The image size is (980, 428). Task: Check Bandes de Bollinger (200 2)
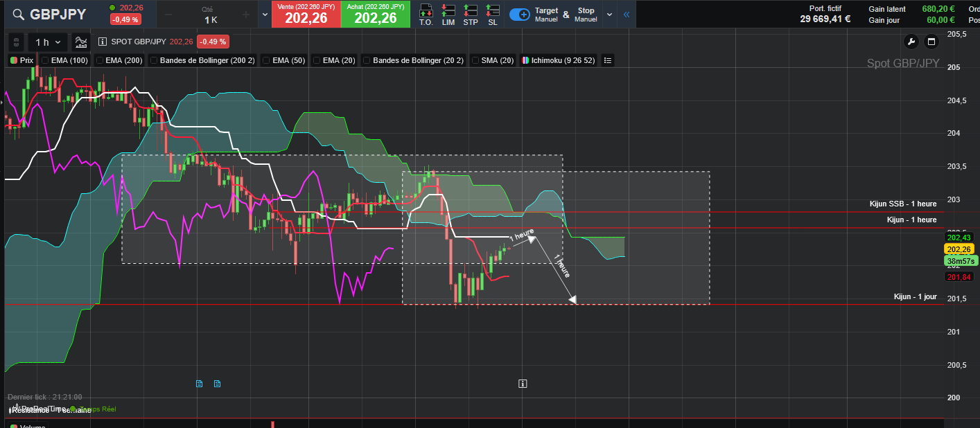[154, 60]
